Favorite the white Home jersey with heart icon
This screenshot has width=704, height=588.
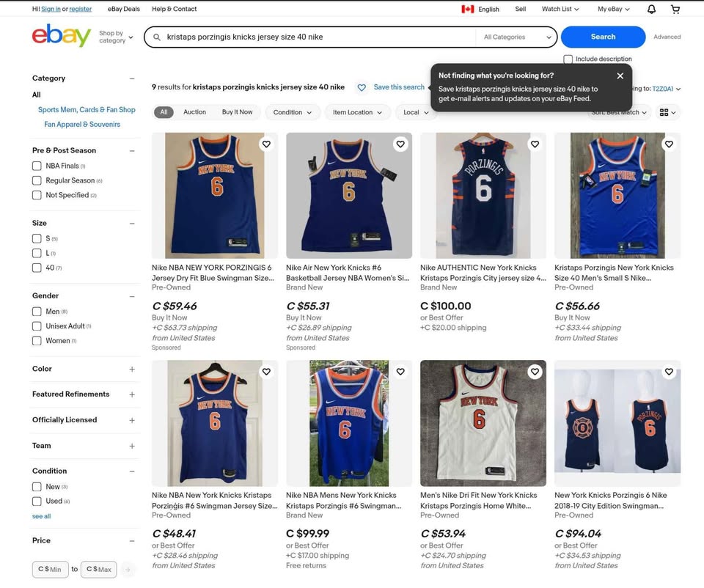pos(535,372)
